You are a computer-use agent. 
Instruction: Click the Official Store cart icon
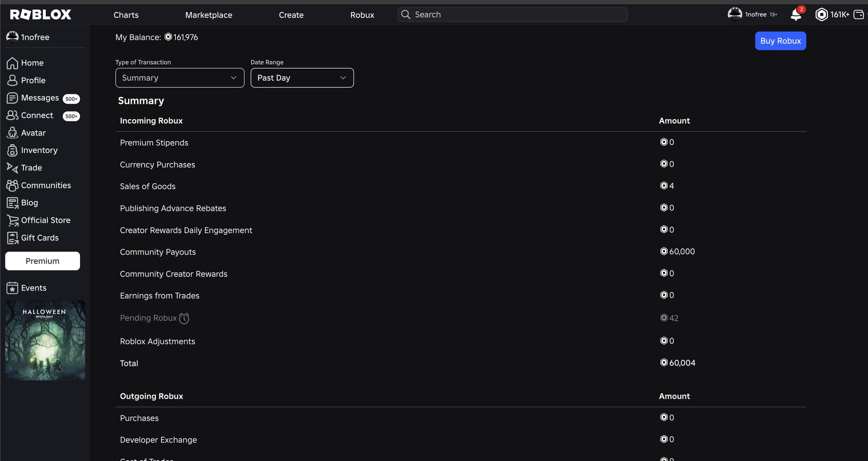click(x=13, y=220)
